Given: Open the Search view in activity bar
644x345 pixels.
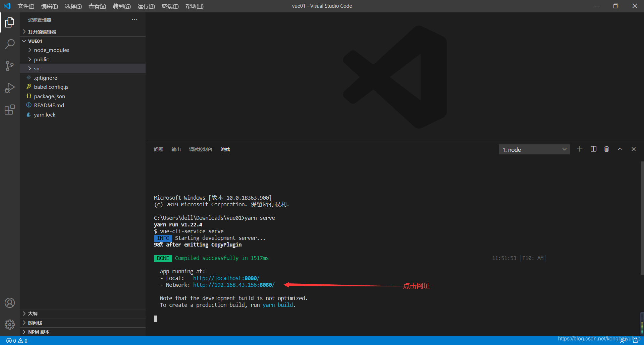Looking at the screenshot, I should click(x=10, y=44).
